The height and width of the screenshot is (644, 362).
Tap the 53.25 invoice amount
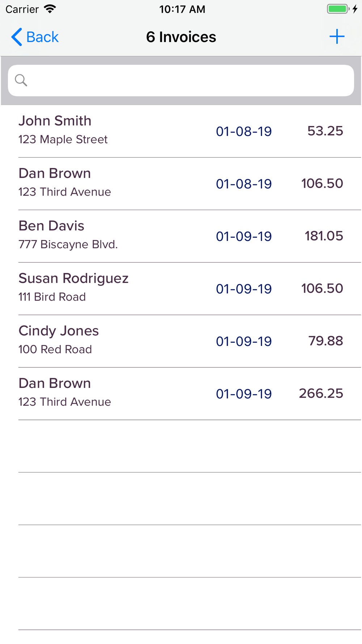[x=325, y=131]
